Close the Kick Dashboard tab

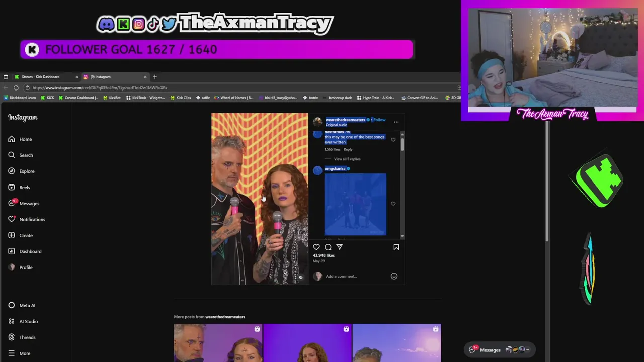(77, 77)
